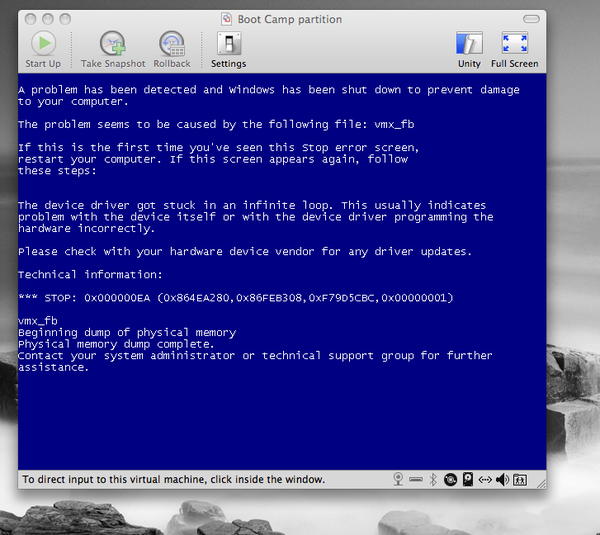This screenshot has width=600, height=535.
Task: Click the Take Snapshot toolbar icon
Action: coord(112,44)
